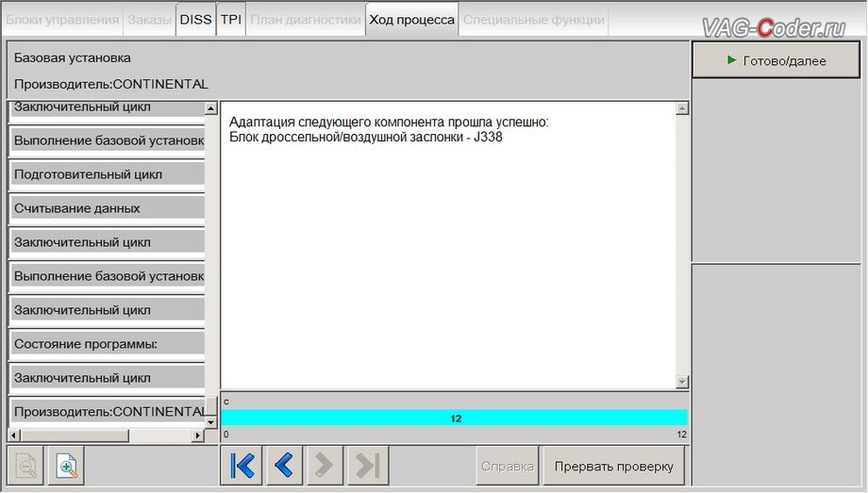This screenshot has height=493, width=868.
Task: Open the План диагностики tab
Action: tap(306, 20)
